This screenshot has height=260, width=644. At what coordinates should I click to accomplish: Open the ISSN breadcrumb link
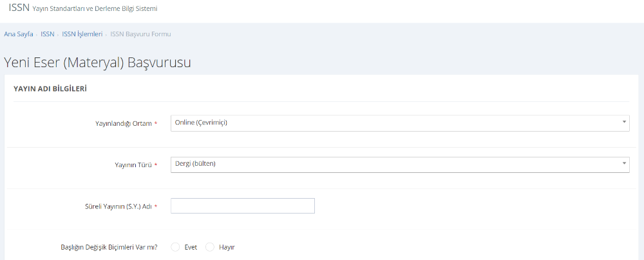point(48,34)
